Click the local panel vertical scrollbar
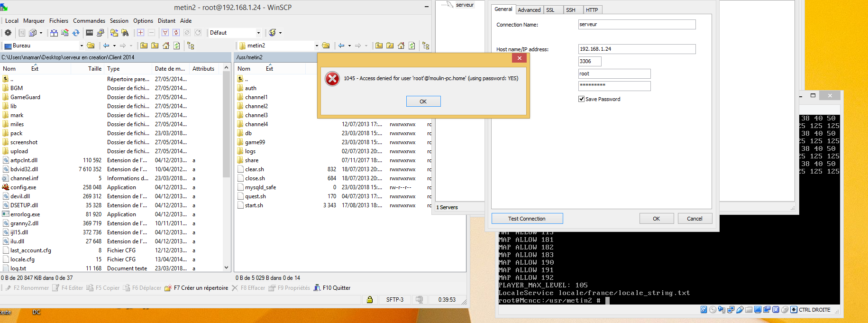Viewport: 868px width, 323px height. tap(226, 168)
